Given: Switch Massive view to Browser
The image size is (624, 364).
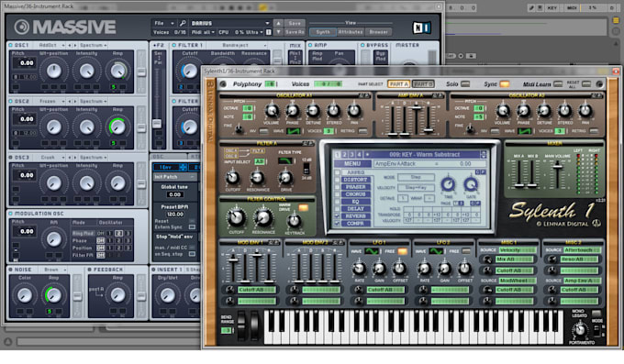Looking at the screenshot, I should pyautogui.click(x=378, y=32).
